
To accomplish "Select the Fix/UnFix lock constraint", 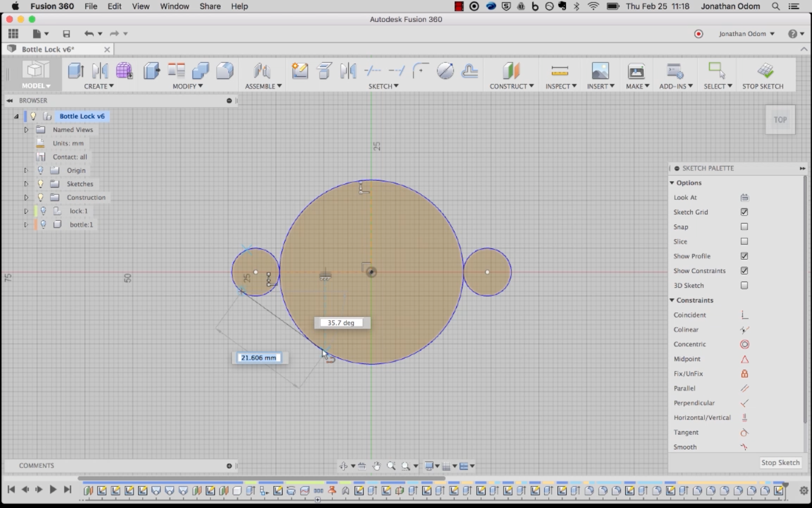I will point(744,374).
